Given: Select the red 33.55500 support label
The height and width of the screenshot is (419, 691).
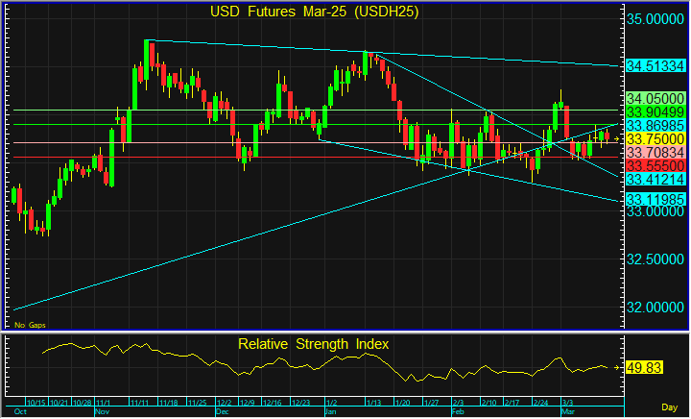Looking at the screenshot, I should [656, 166].
